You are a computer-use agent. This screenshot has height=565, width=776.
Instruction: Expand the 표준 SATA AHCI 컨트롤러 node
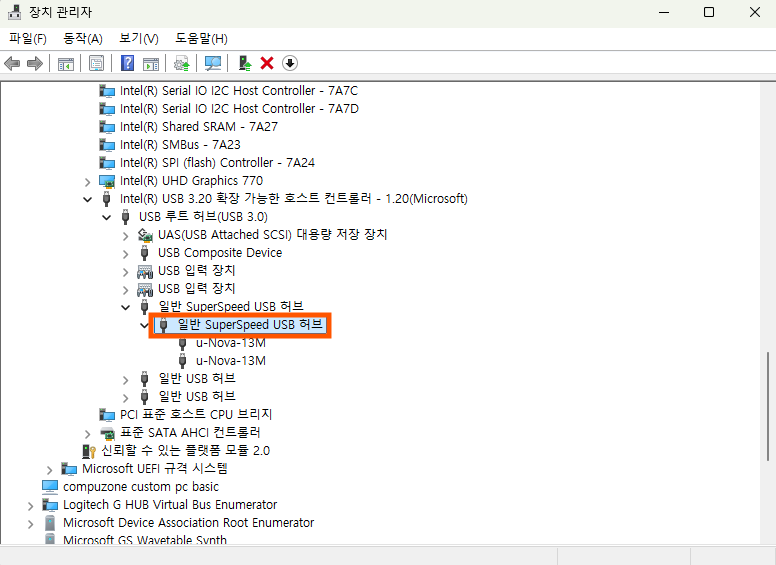[x=88, y=433]
